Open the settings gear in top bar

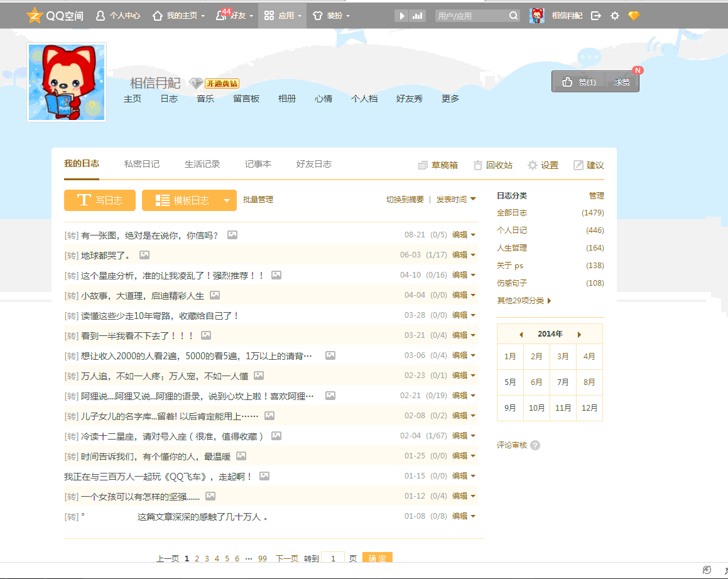[x=615, y=16]
